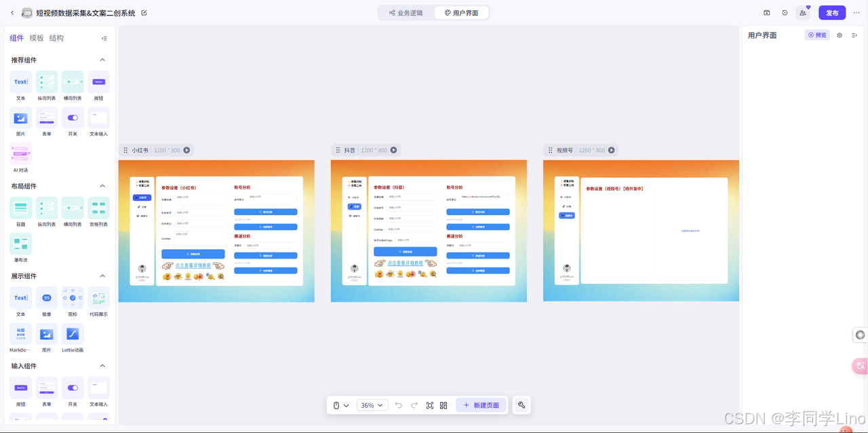Collapse the 展示组件 section
This screenshot has height=433, width=868.
[102, 276]
